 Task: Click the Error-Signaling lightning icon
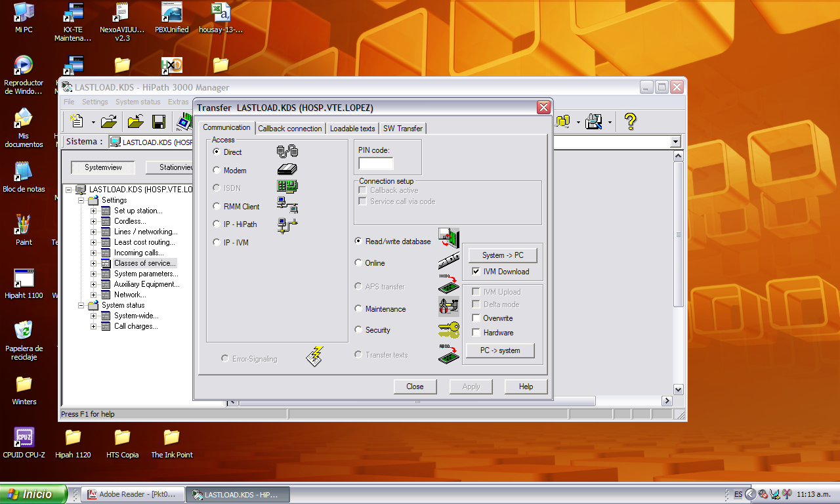[x=315, y=356]
